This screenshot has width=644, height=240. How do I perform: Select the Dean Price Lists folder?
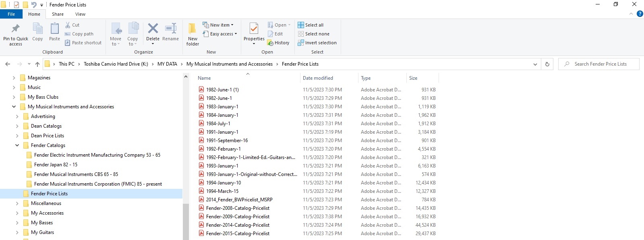[x=48, y=136]
